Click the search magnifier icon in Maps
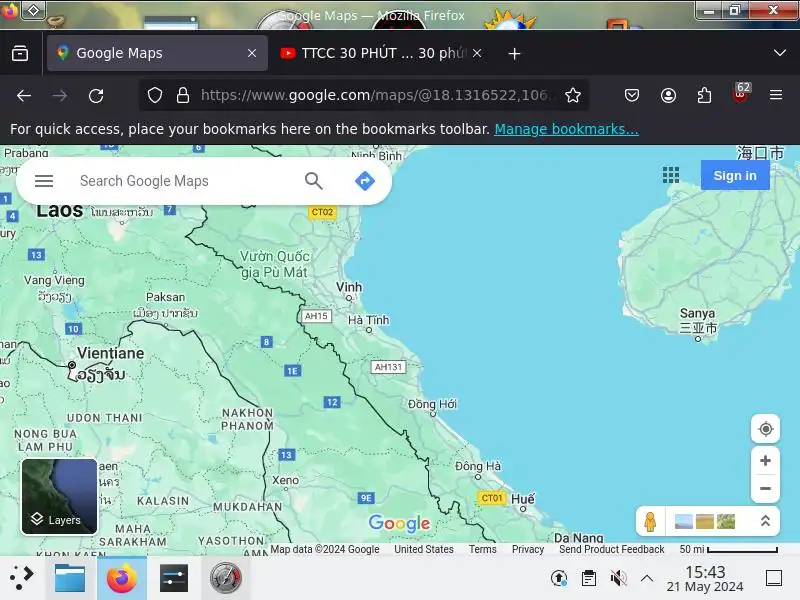 click(314, 181)
